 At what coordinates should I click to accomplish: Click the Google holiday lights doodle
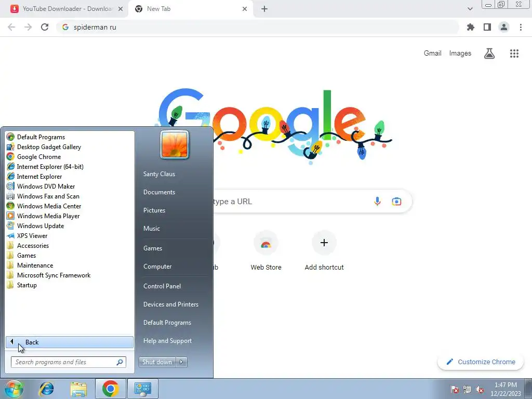[x=274, y=126]
